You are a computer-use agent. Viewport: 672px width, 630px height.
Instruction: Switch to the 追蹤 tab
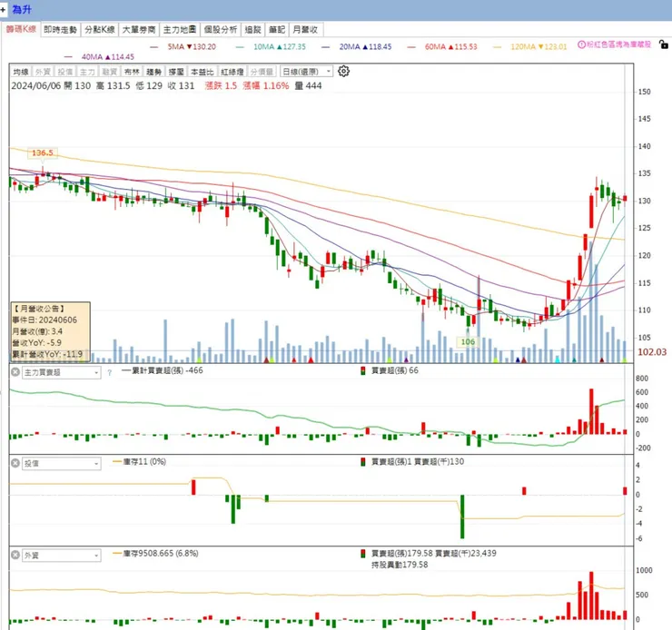click(x=252, y=30)
